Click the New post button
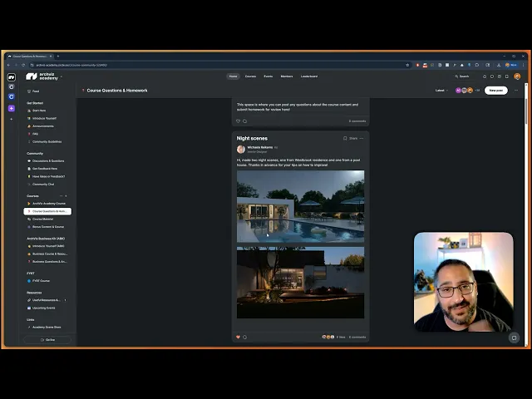Screen dimensions: 532x399 pos(496,91)
